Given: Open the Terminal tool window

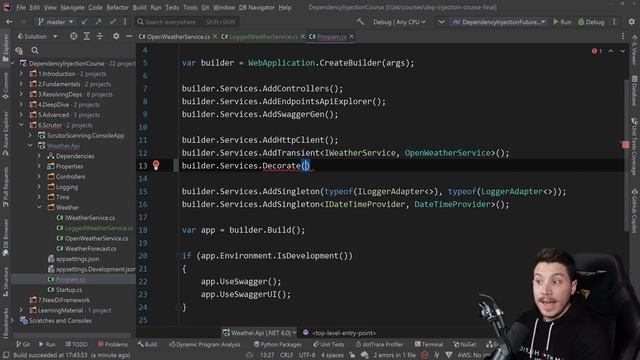Looking at the screenshot, I should [x=429, y=344].
